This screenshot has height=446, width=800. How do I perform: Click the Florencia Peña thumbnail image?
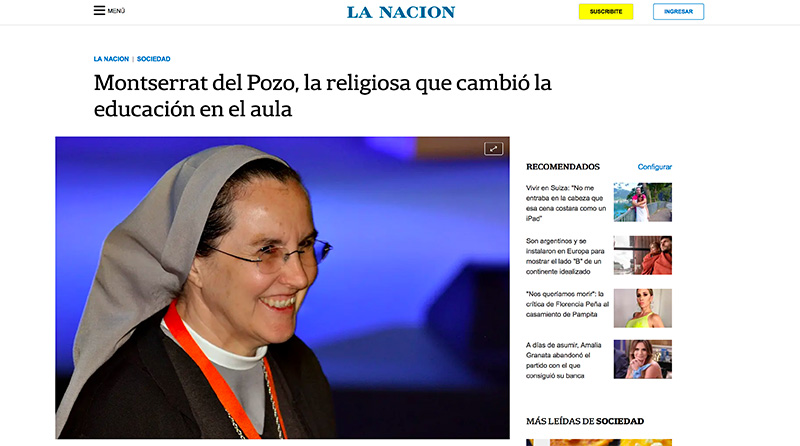[x=642, y=308]
